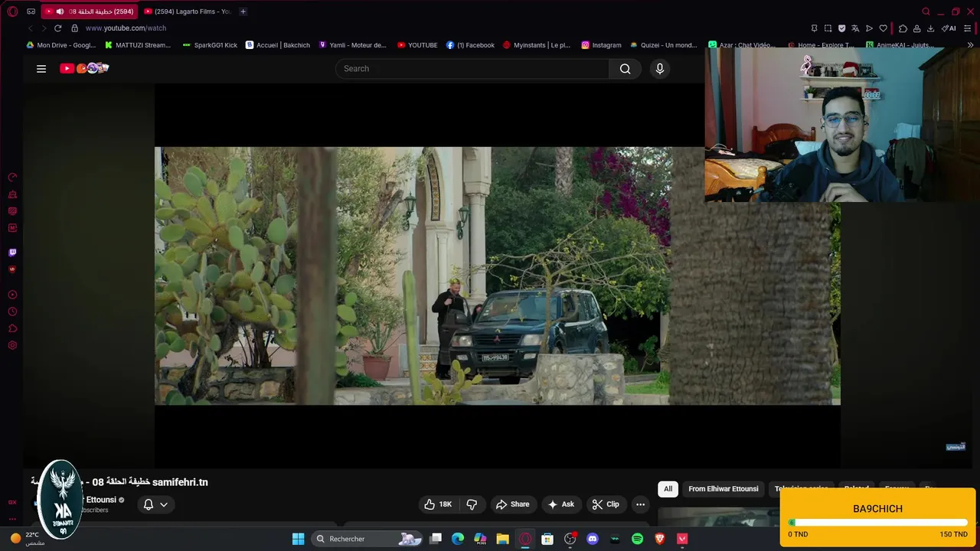Open the Opera GX main menu

click(12, 11)
